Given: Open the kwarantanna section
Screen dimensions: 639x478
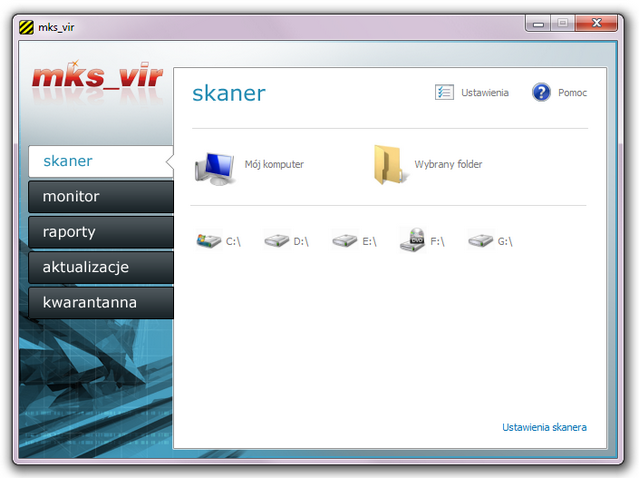Looking at the screenshot, I should point(101,303).
